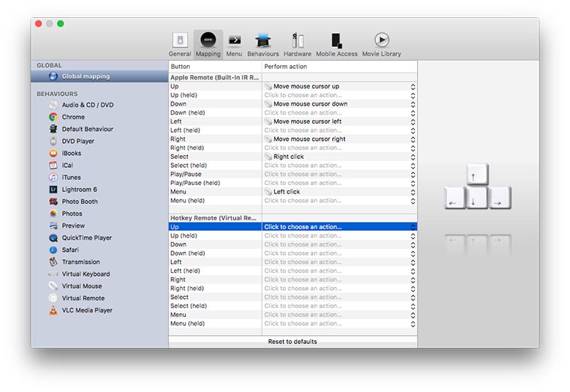Image resolution: width=570 pixels, height=392 pixels.
Task: Select Virtual Mouse behaviour
Action: pyautogui.click(x=82, y=286)
